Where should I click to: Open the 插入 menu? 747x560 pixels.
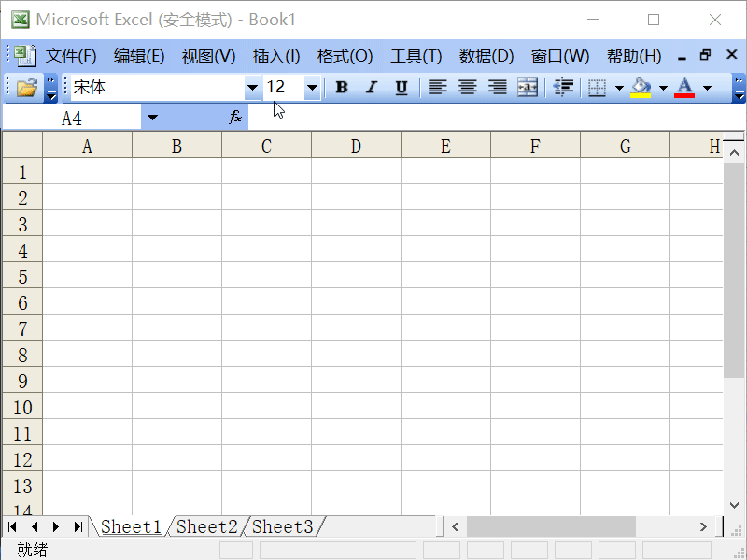coord(275,55)
